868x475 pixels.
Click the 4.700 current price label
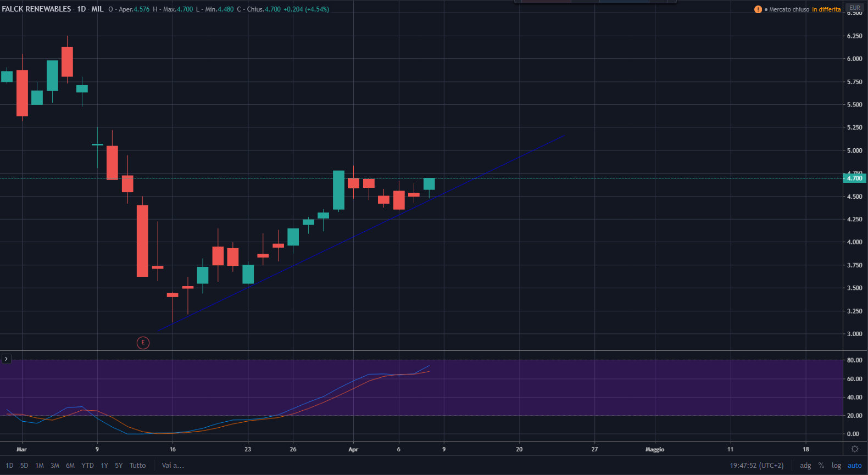pyautogui.click(x=854, y=178)
